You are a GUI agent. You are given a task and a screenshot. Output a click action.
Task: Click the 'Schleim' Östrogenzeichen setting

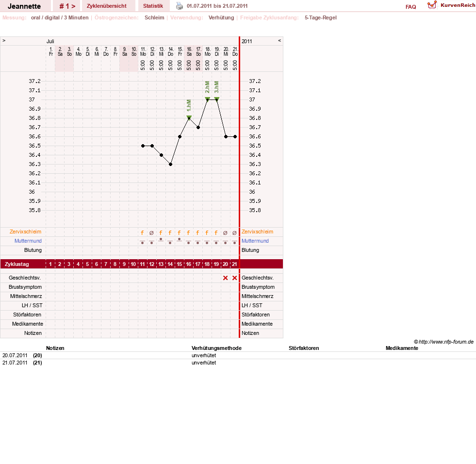154,17
